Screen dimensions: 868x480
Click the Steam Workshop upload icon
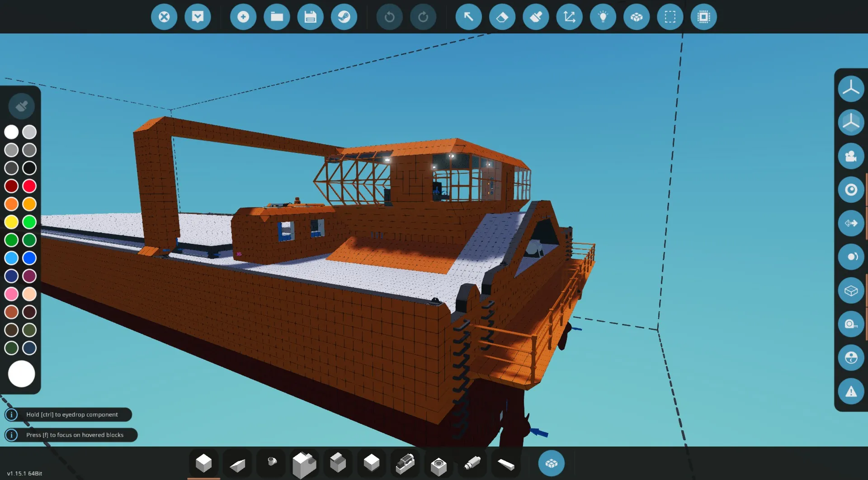point(344,17)
